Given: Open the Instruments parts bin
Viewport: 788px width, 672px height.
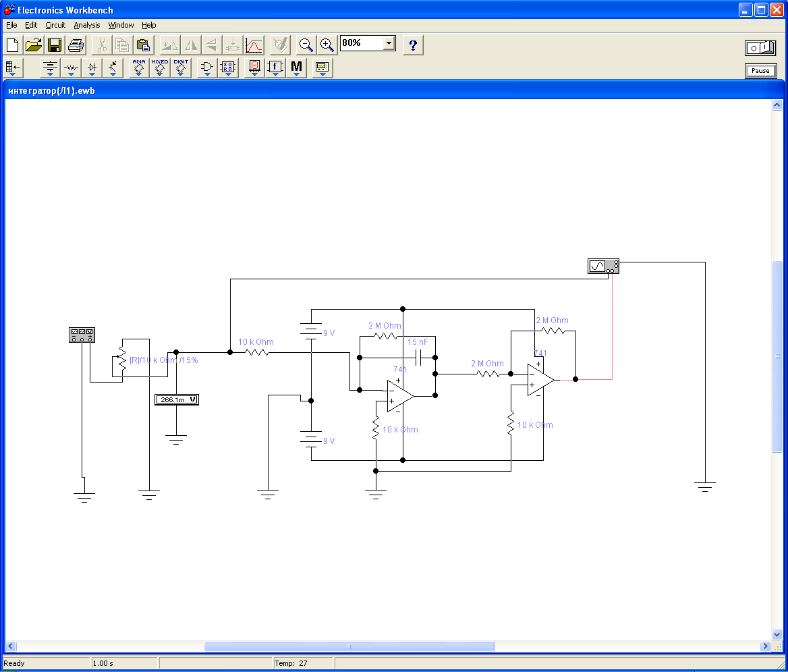Looking at the screenshot, I should tap(322, 67).
